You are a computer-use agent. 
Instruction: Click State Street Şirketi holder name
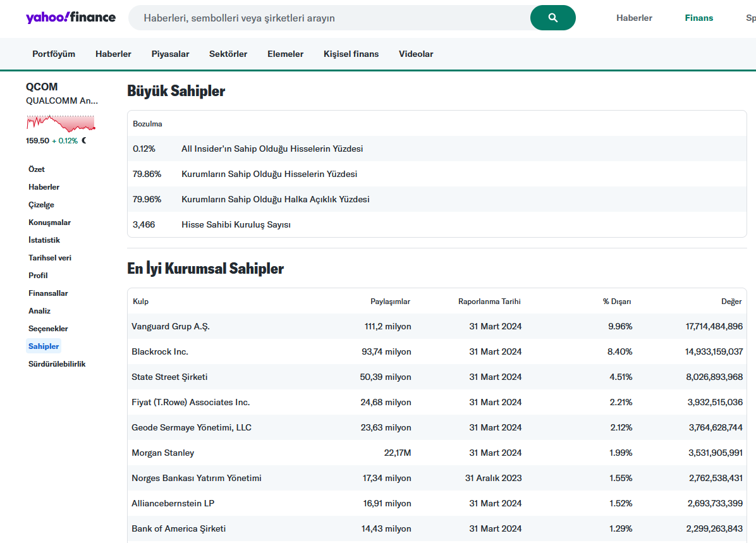coord(169,377)
